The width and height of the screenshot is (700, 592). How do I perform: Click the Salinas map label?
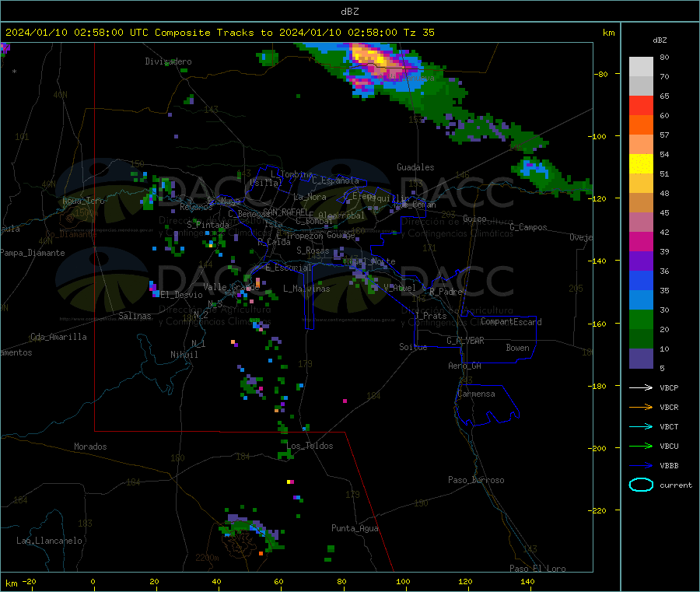[135, 316]
